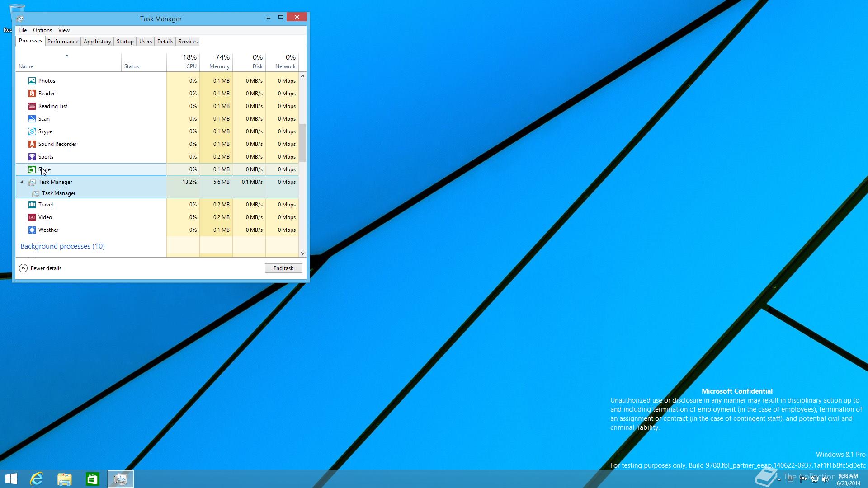This screenshot has height=488, width=868.
Task: Click the Task Manager taskbar button
Action: [121, 479]
